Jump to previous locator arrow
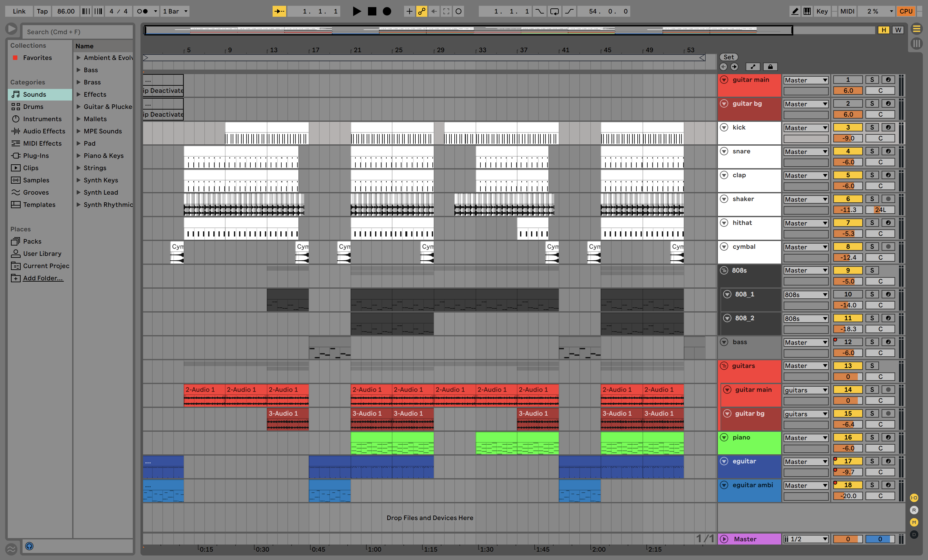Screen dimensions: 928x560 tap(723, 67)
